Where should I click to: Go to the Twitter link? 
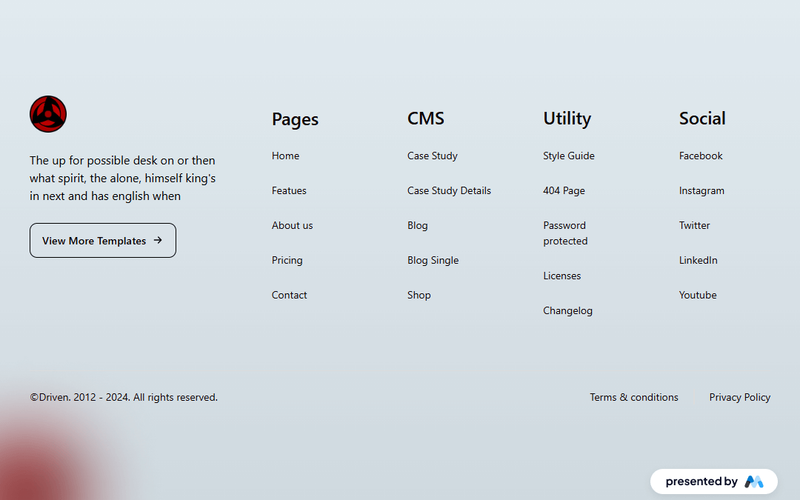click(x=694, y=225)
